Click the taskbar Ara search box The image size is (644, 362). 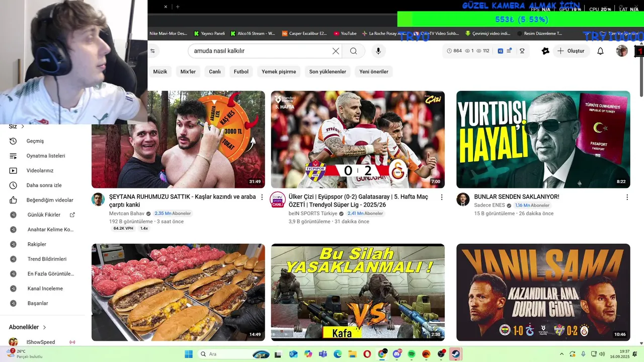click(x=234, y=354)
